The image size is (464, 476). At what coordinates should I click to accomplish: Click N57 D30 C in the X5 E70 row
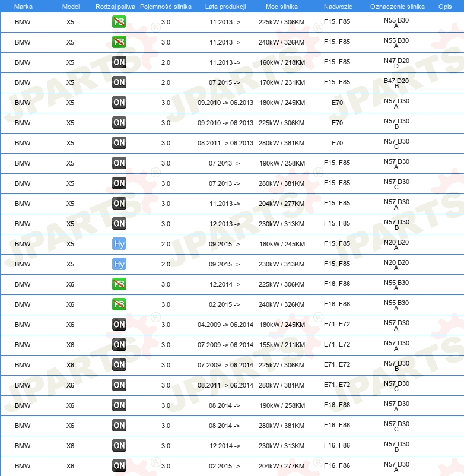click(x=396, y=144)
